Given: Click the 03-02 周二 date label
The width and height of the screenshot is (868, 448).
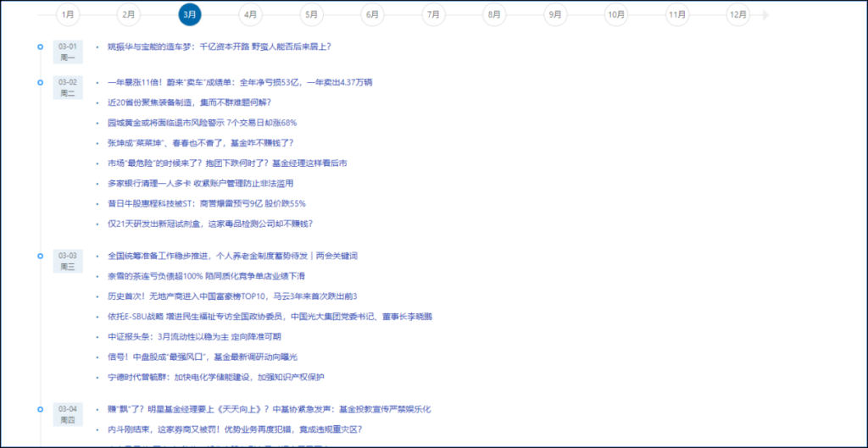Looking at the screenshot, I should click(68, 87).
